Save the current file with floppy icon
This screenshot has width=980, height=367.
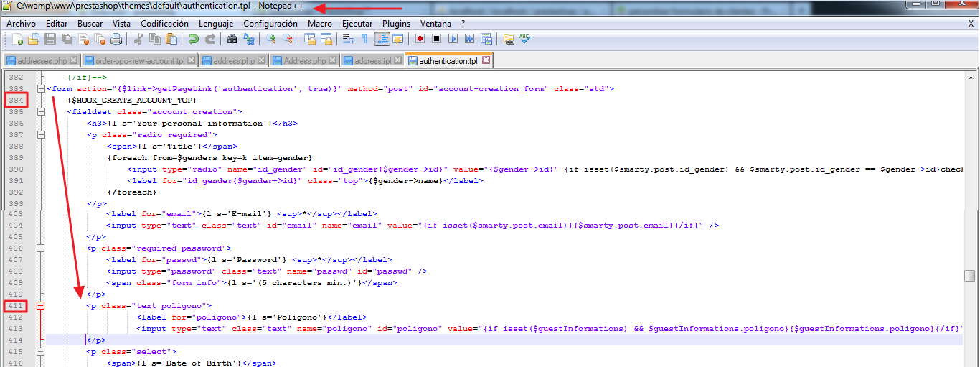pos(50,39)
